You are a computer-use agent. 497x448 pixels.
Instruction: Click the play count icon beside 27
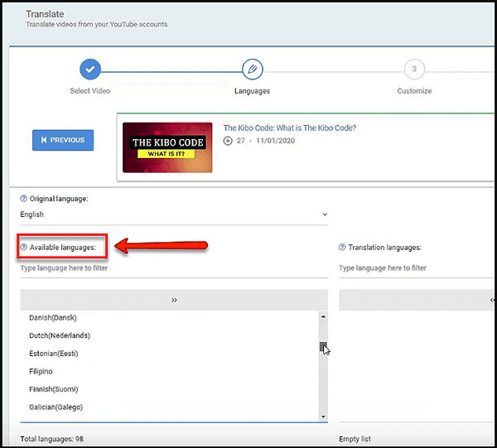coord(228,140)
